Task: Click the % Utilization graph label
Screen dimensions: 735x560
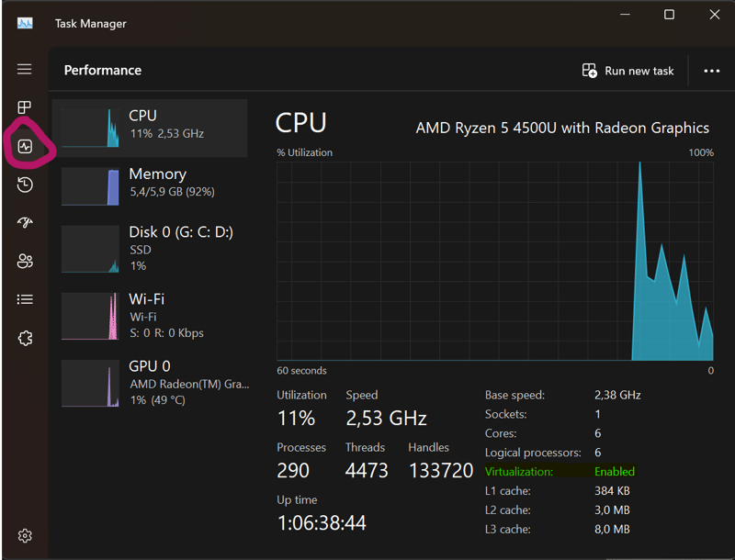Action: (x=305, y=152)
